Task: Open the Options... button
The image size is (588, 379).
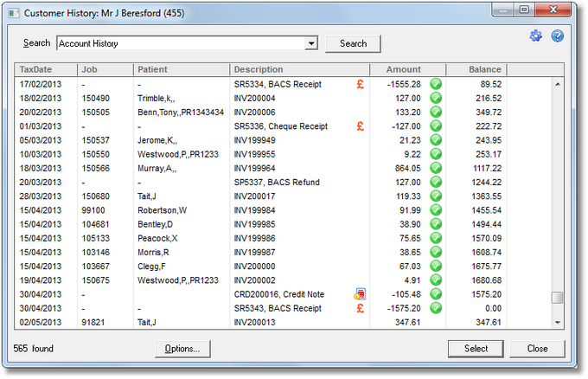Action: point(182,349)
